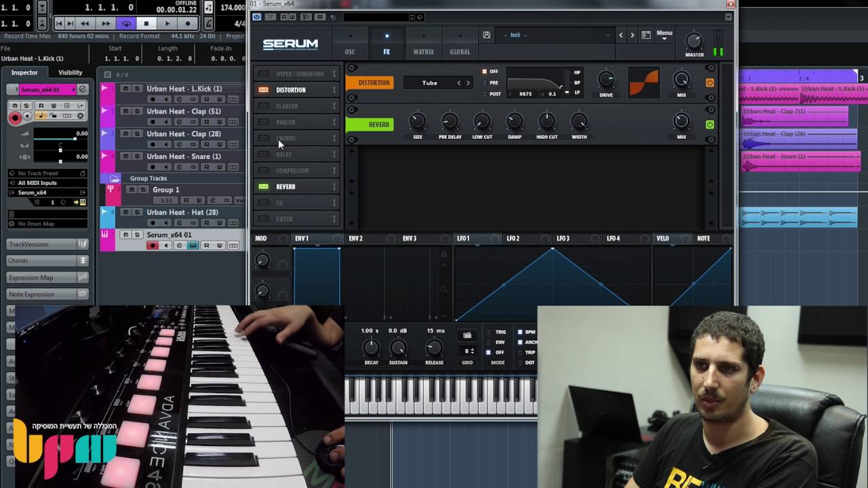868x488 pixels.
Task: Enable the DELAY effect
Action: pos(263,155)
